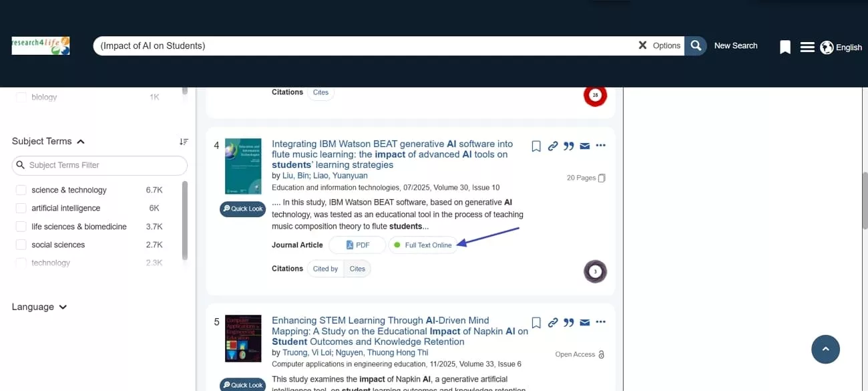Check the life sciences & biomedicine filter
The image size is (868, 391).
point(21,227)
